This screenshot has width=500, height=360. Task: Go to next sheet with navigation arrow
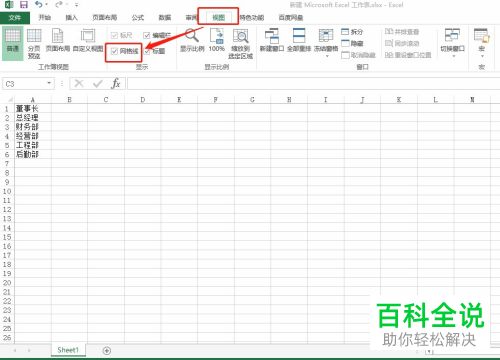coord(29,350)
